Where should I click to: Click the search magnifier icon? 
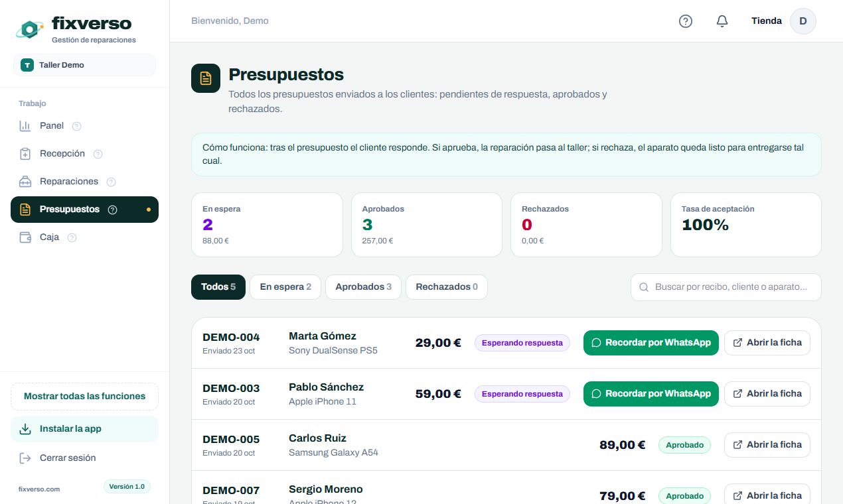643,287
